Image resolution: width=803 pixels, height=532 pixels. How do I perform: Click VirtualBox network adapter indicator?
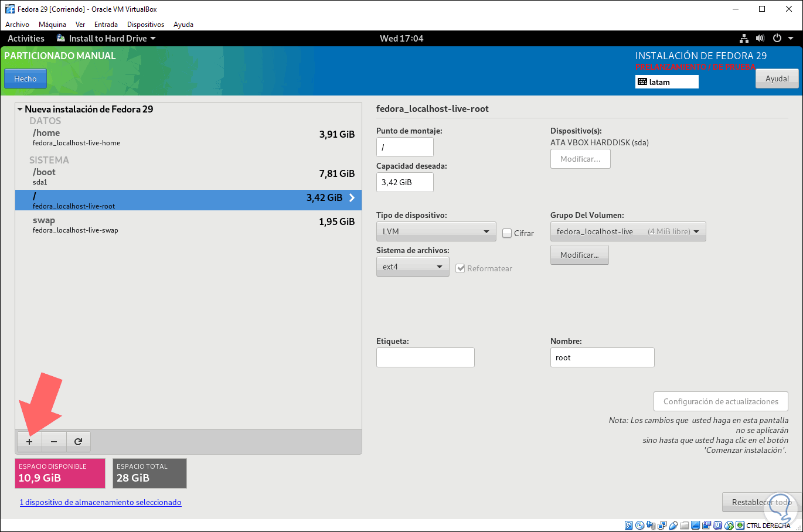pyautogui.click(x=662, y=526)
